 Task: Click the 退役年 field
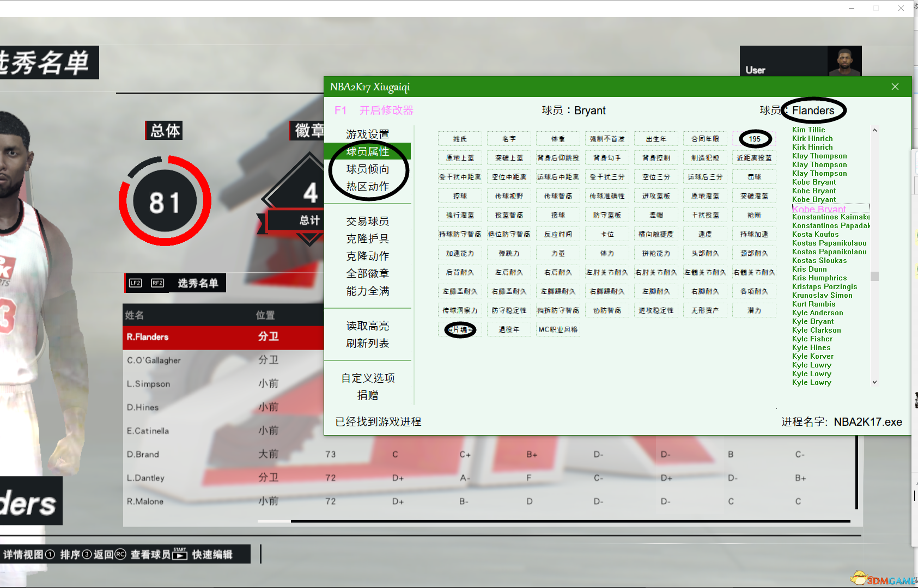coord(509,329)
